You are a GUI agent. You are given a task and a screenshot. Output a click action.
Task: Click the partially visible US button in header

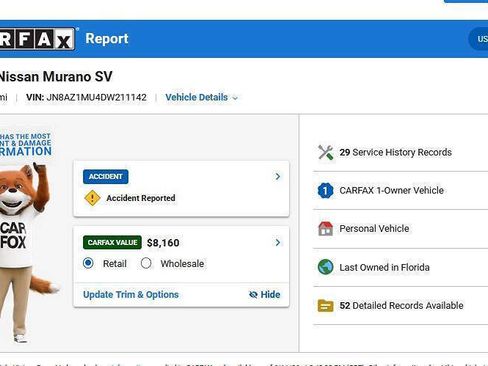click(479, 39)
